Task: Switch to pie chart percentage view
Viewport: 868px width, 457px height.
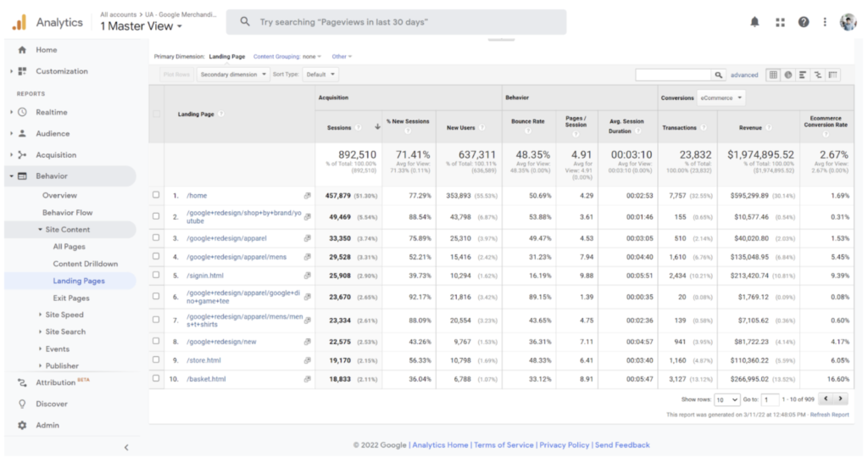Action: coord(787,75)
